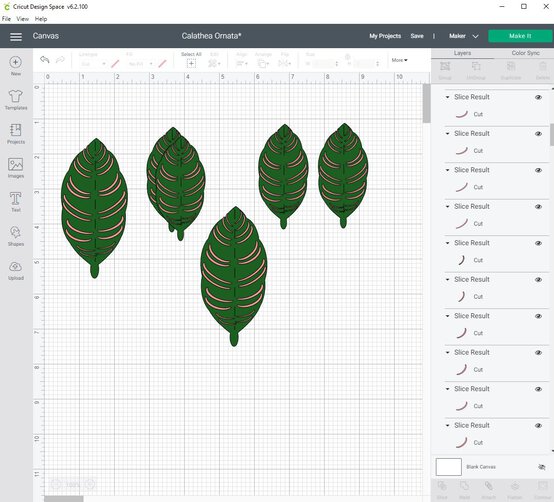
Task: Select the large leftmost leaf on canvas
Action: (94, 208)
